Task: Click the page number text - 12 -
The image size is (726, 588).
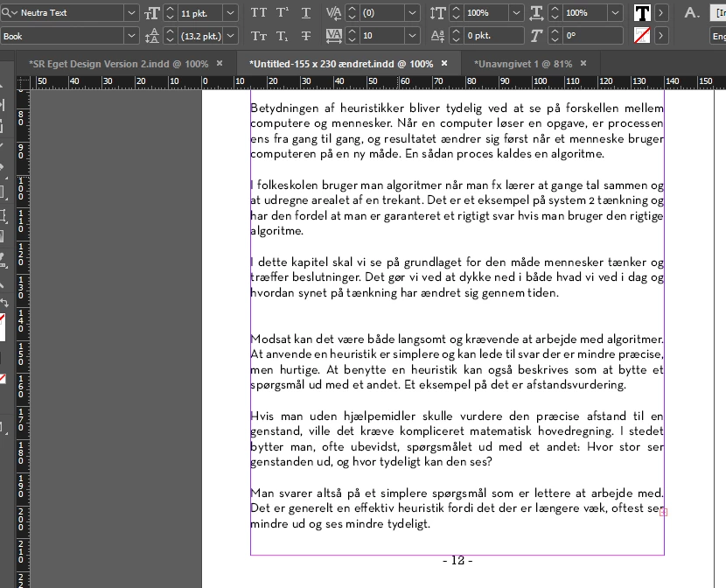Action: [x=457, y=561]
